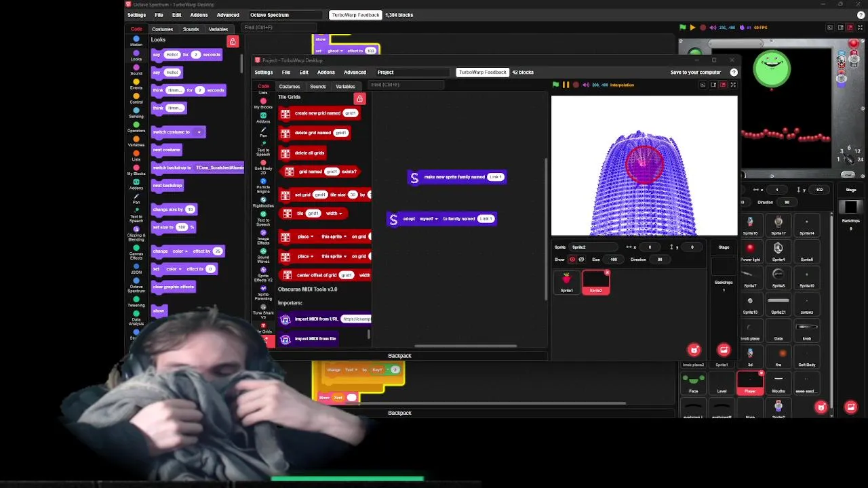Open File menu in Project window

(286, 72)
